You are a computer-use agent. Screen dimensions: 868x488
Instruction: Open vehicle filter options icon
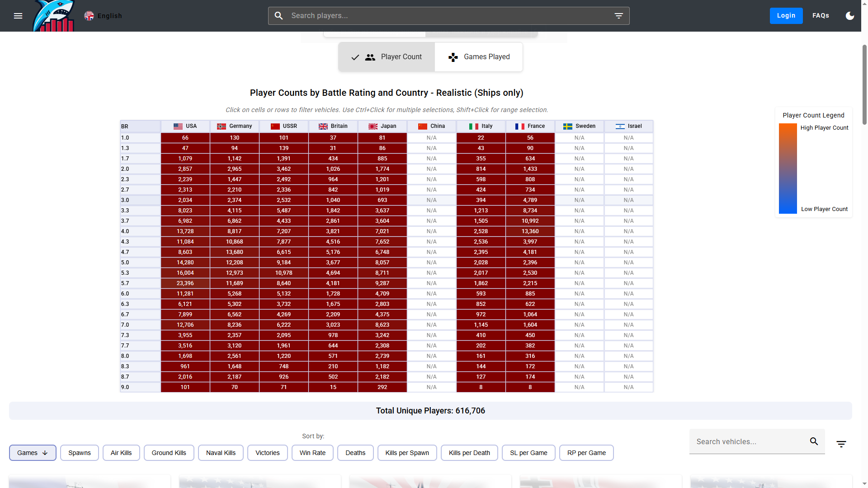point(841,444)
